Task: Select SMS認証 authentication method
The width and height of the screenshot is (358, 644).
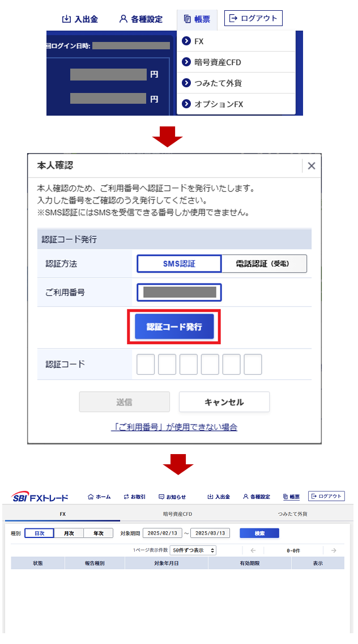Action: click(179, 264)
